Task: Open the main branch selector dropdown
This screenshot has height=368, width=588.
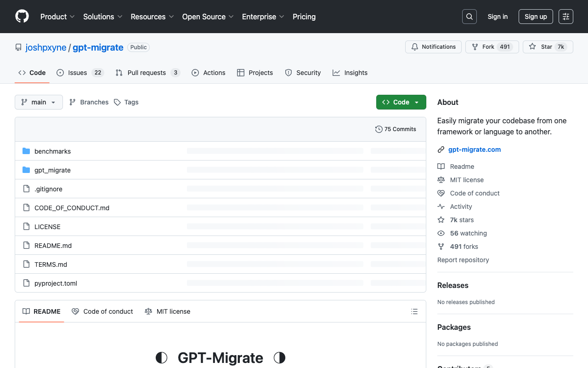Action: pos(39,102)
